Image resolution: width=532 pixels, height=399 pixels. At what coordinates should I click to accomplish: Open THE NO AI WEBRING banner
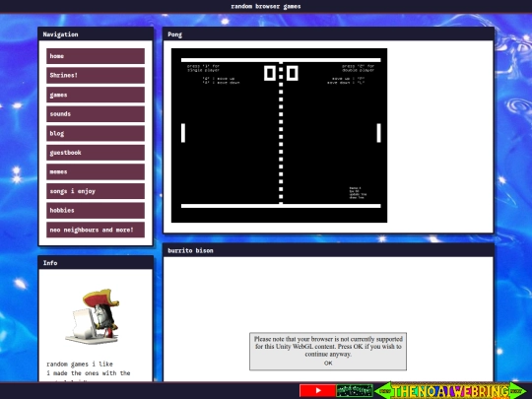(x=450, y=390)
